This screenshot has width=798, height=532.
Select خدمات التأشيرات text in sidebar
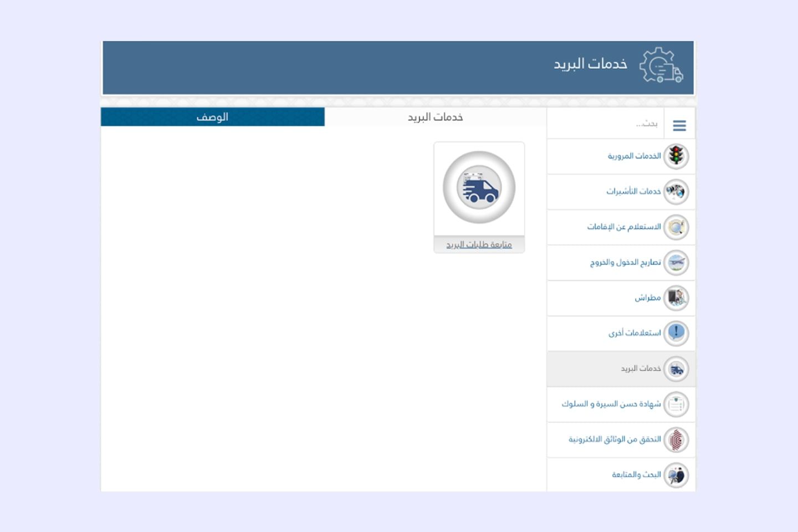click(x=633, y=192)
